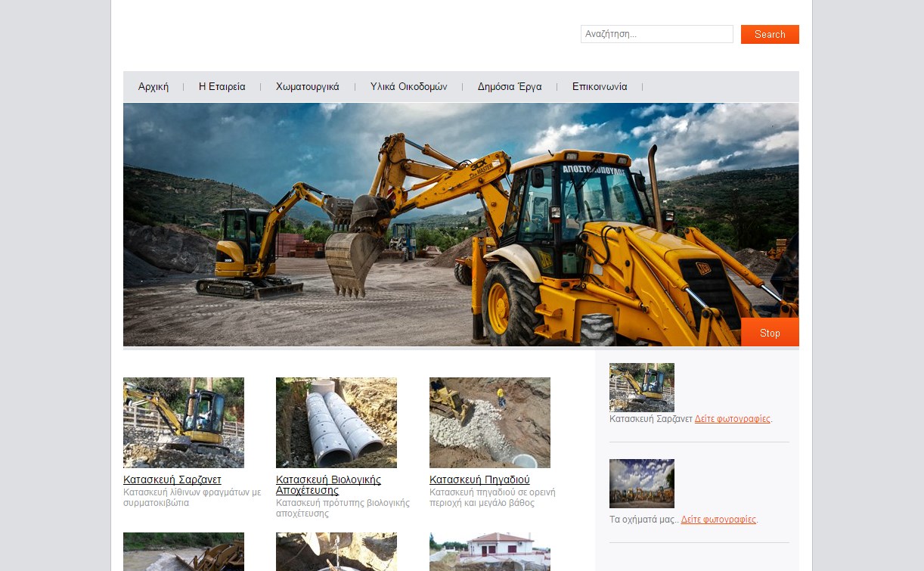
Task: Open the Δημόσια Έργα menu item
Action: pos(510,86)
